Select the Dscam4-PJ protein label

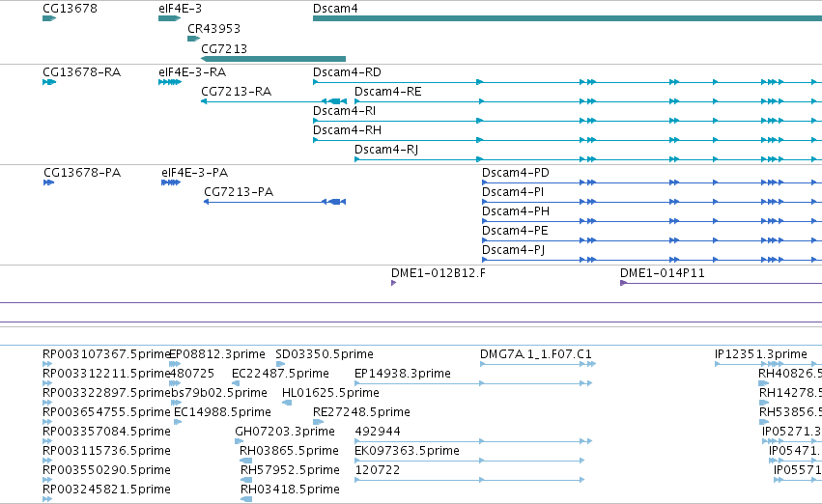[513, 250]
